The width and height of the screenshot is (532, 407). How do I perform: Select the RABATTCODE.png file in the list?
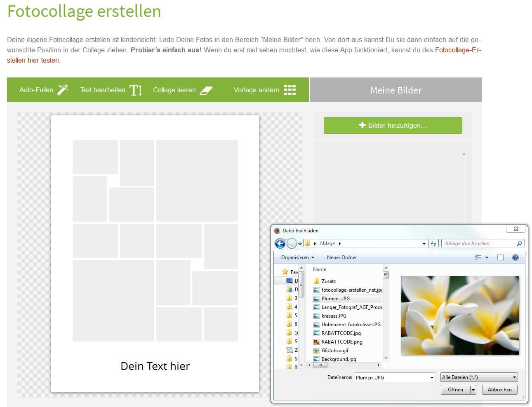pos(342,342)
